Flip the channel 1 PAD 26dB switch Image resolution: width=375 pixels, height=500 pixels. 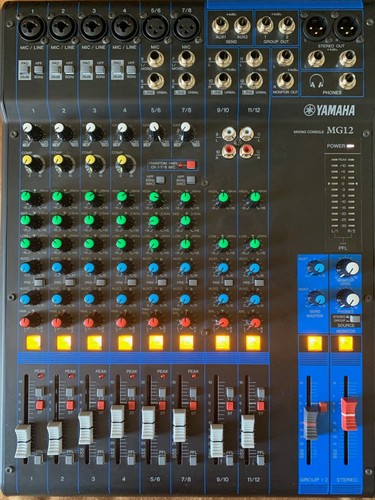pos(24,70)
